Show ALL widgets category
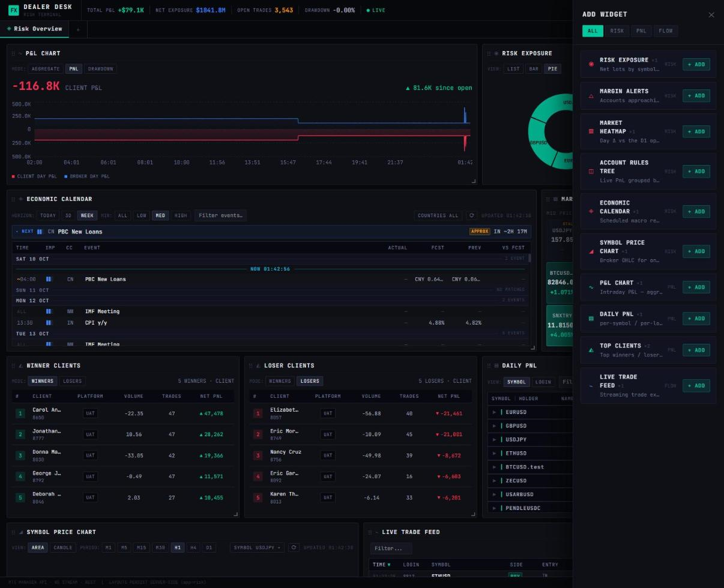The image size is (724, 588). click(x=593, y=31)
